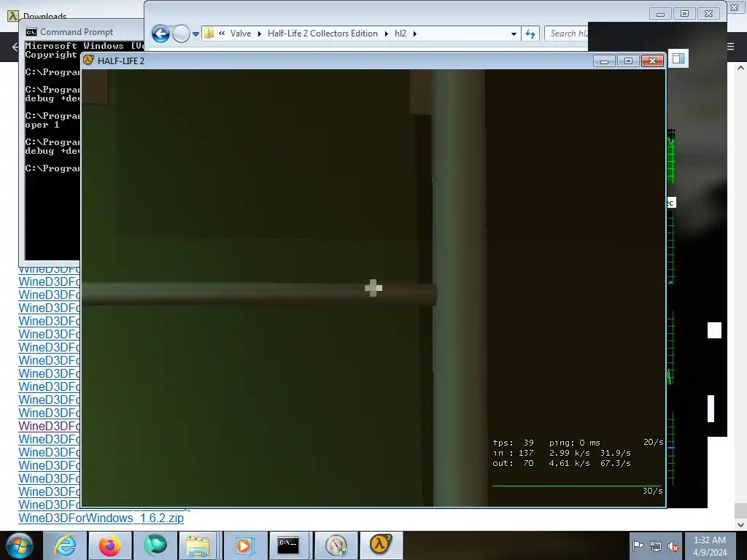
Task: Minimize the Explorer hl2 window
Action: [x=660, y=14]
